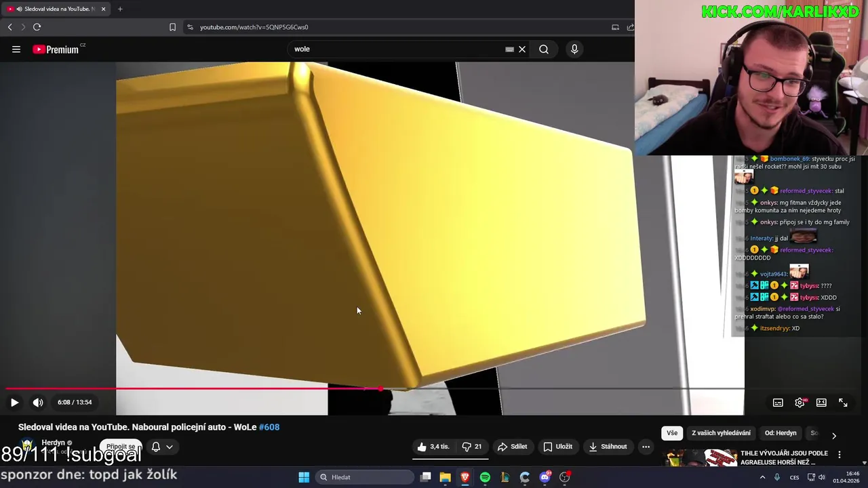Open the volume control in the system tray
This screenshot has height=488, width=868.
822,477
